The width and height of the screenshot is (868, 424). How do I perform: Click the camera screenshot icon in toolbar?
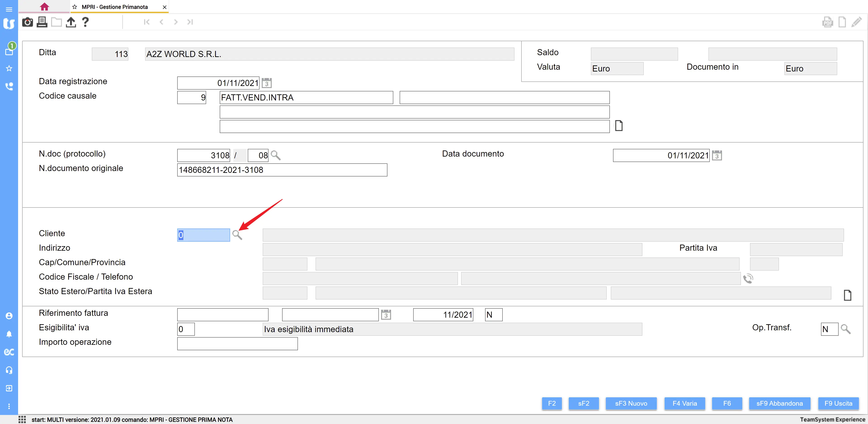[x=27, y=22]
